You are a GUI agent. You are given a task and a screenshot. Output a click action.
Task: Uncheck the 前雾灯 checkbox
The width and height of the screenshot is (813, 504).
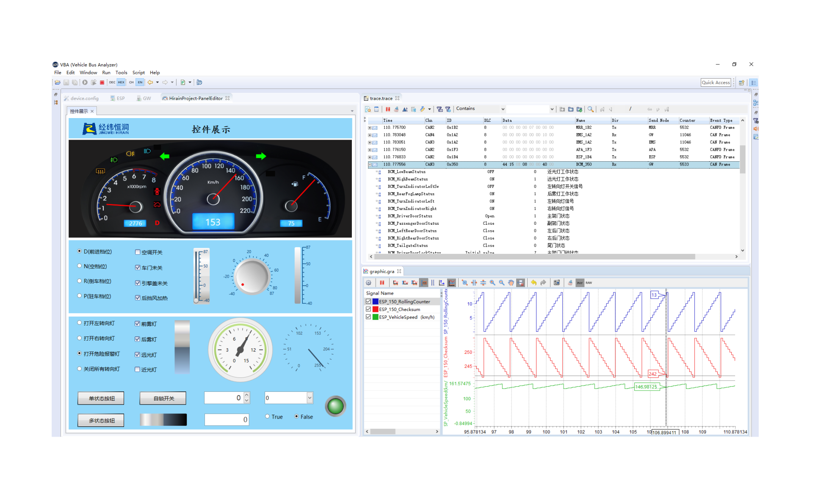[137, 324]
